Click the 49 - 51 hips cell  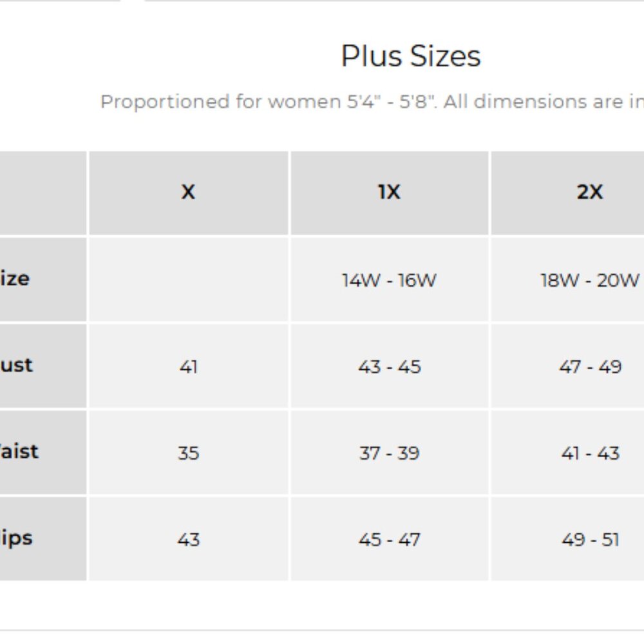click(x=589, y=539)
